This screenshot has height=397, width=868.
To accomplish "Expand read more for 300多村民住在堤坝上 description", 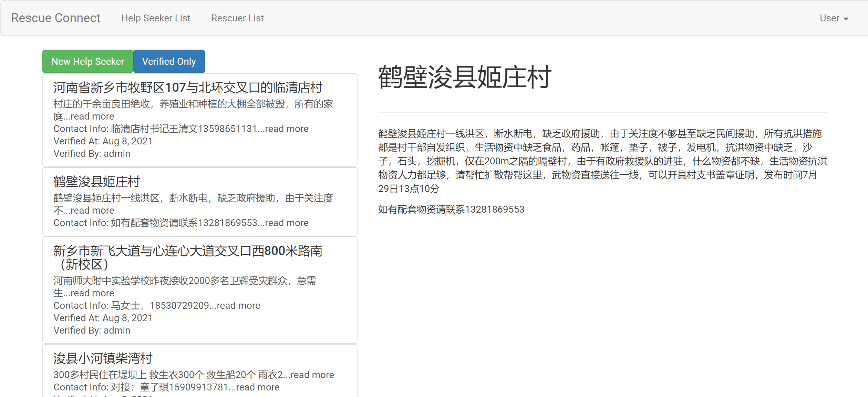I will tap(312, 375).
